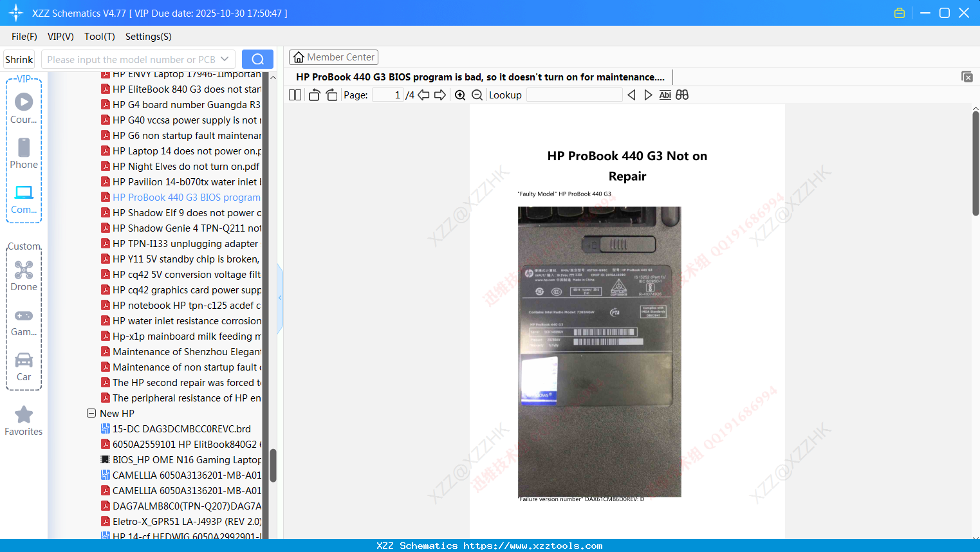Open HP cq42 5V conversion voltage file
The width and height of the screenshot is (980, 552).
[x=181, y=274]
